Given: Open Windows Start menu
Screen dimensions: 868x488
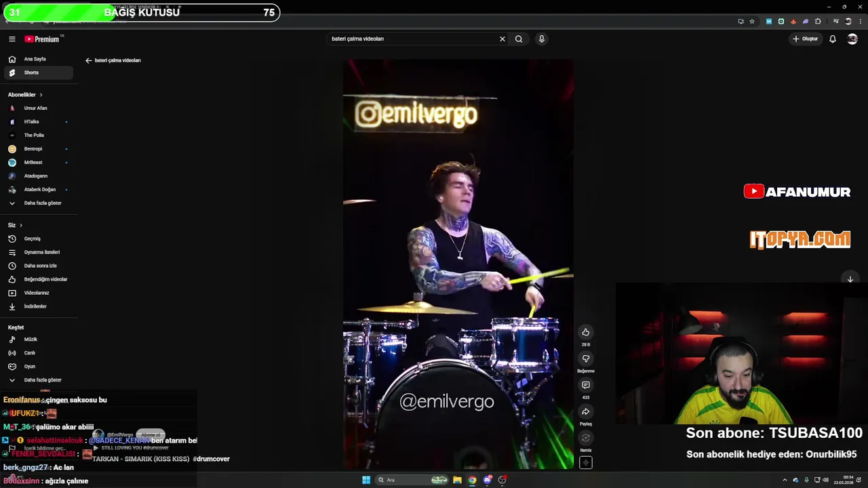Looking at the screenshot, I should [x=366, y=480].
